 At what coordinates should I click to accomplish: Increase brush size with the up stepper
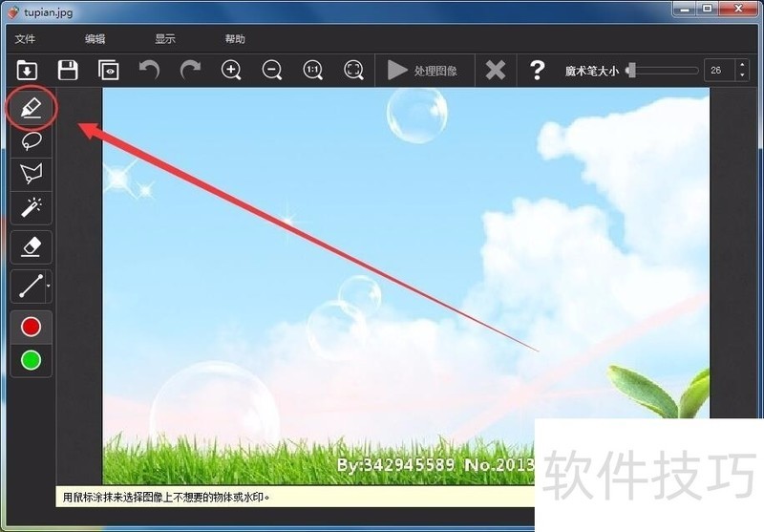tap(742, 65)
